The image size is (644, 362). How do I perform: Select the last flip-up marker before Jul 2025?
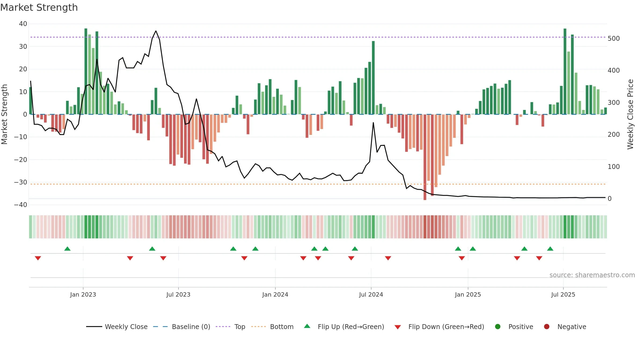click(x=550, y=249)
